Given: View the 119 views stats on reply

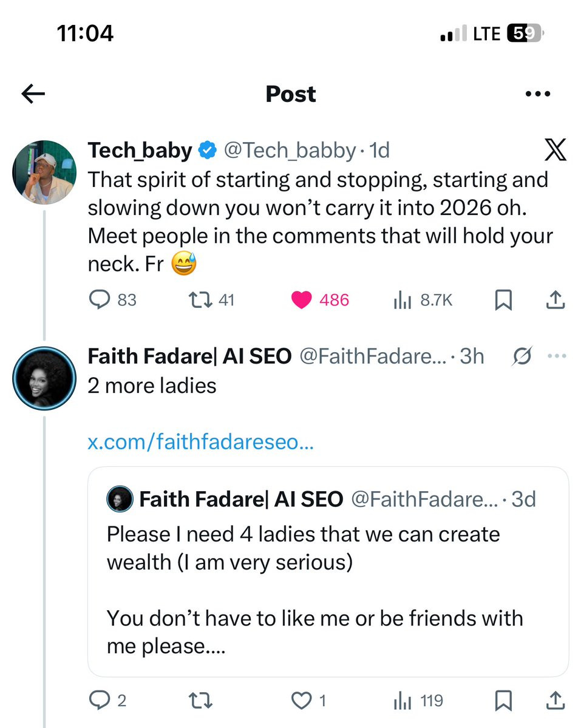Looking at the screenshot, I should pos(403,701).
